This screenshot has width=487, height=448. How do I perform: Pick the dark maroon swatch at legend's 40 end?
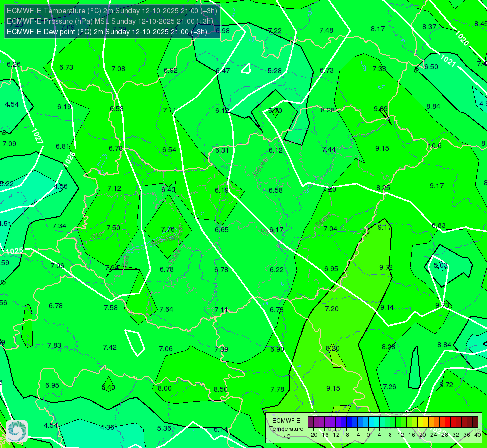(x=475, y=422)
